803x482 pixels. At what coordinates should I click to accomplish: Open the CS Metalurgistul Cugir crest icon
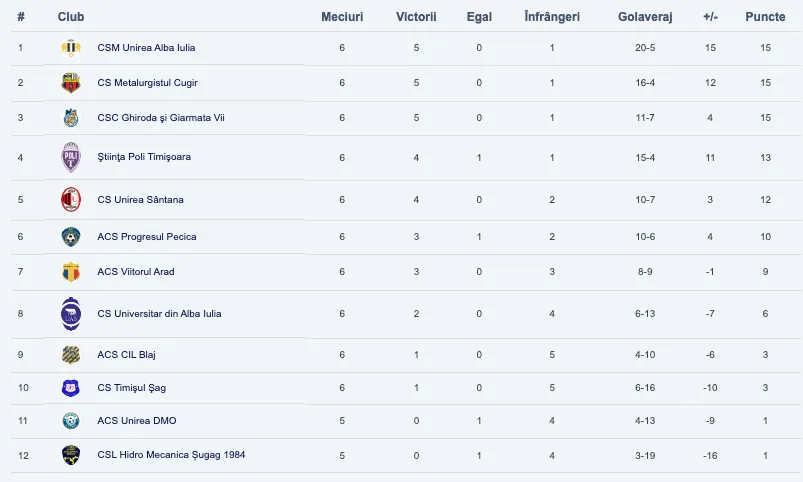coord(71,83)
